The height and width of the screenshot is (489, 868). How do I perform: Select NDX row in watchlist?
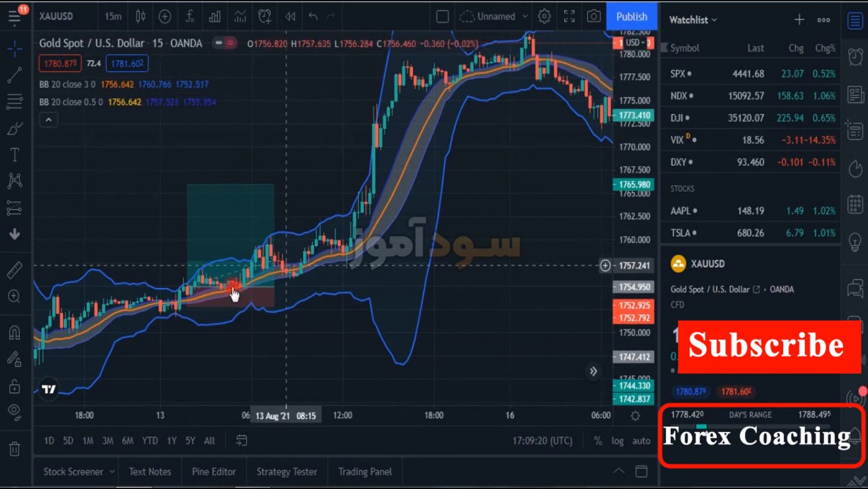click(751, 96)
